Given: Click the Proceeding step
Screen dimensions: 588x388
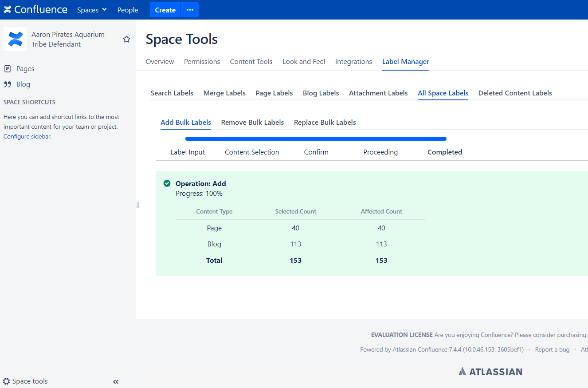Looking at the screenshot, I should 380,152.
